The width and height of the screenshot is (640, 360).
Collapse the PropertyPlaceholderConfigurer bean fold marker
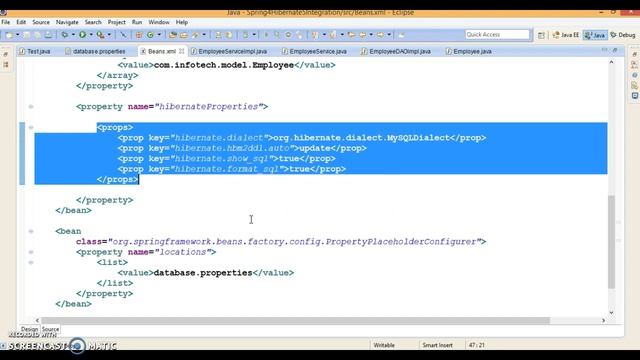31,231
